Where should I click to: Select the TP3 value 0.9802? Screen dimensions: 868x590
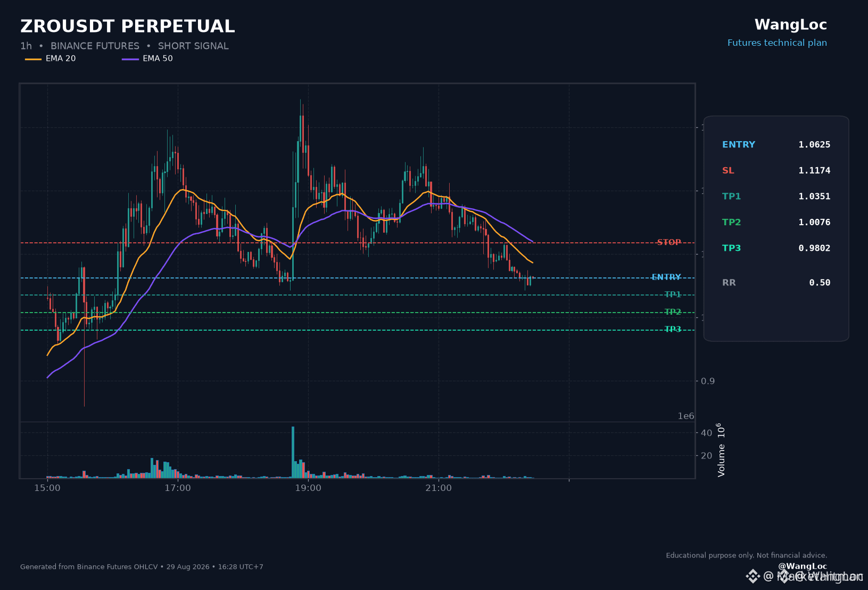point(814,248)
